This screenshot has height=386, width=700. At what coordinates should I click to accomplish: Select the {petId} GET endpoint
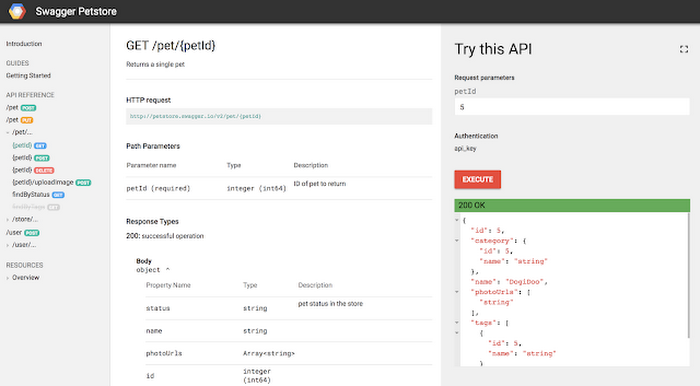pyautogui.click(x=29, y=145)
